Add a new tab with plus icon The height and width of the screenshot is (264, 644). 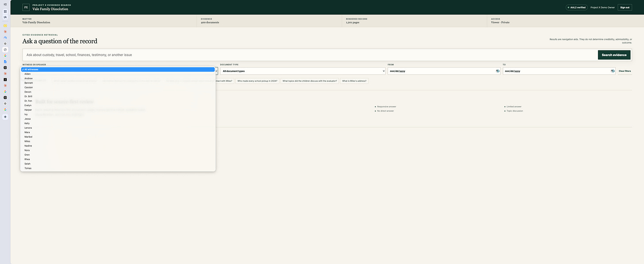tap(5, 117)
